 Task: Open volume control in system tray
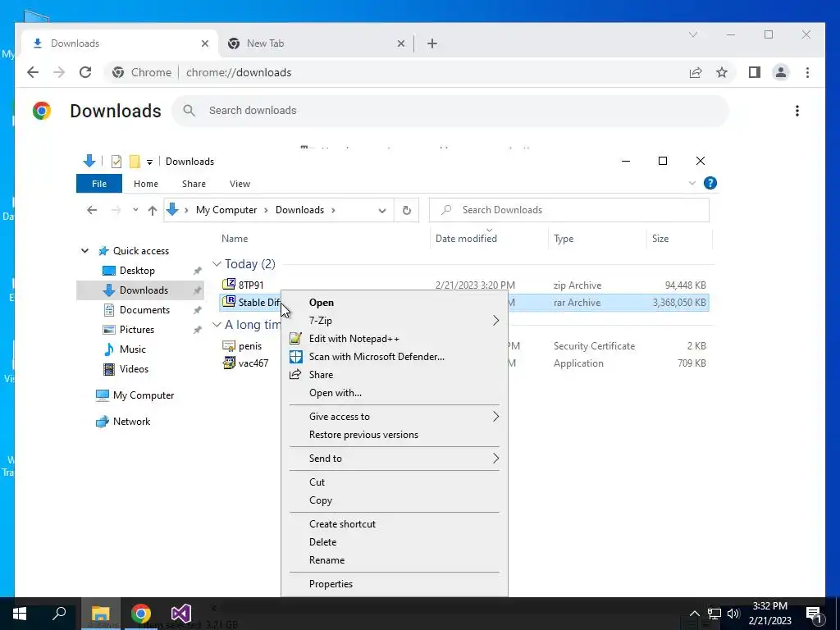[733, 614]
